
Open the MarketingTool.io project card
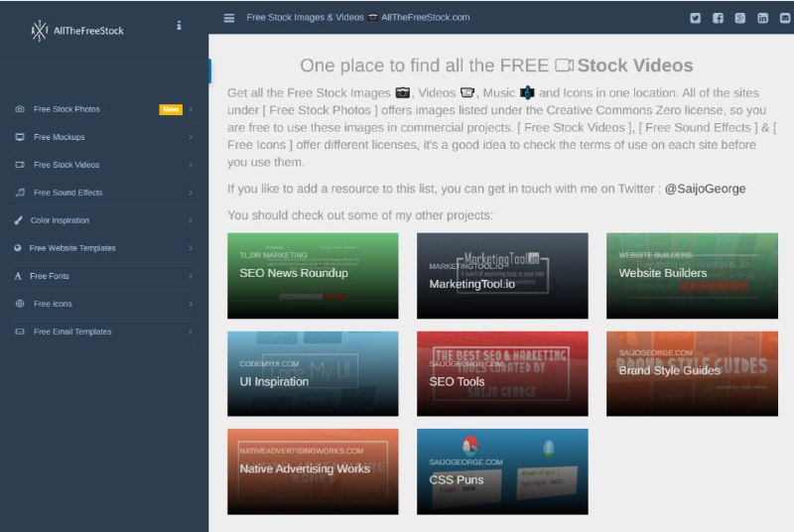502,276
